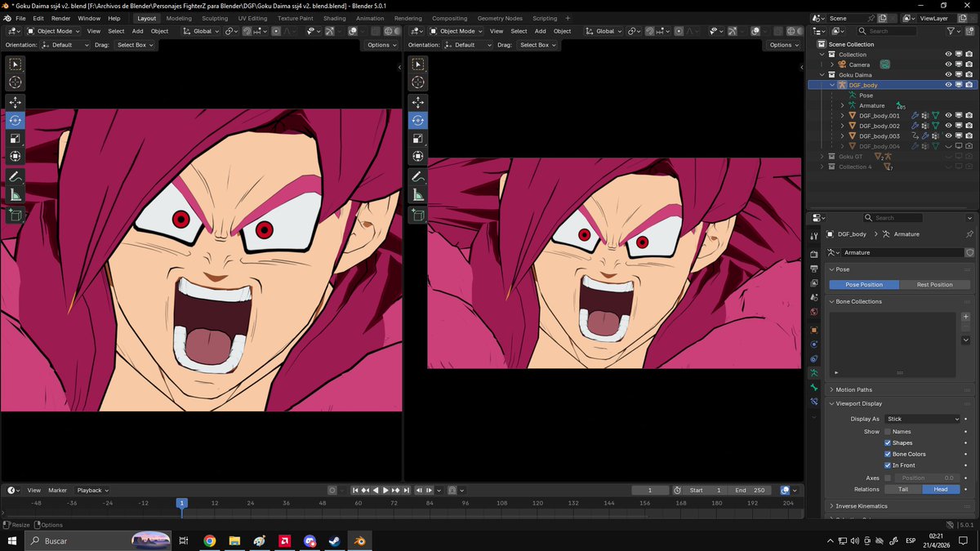This screenshot has height=551, width=980.
Task: Open the Object Constraints properties tab
Action: coord(813,358)
